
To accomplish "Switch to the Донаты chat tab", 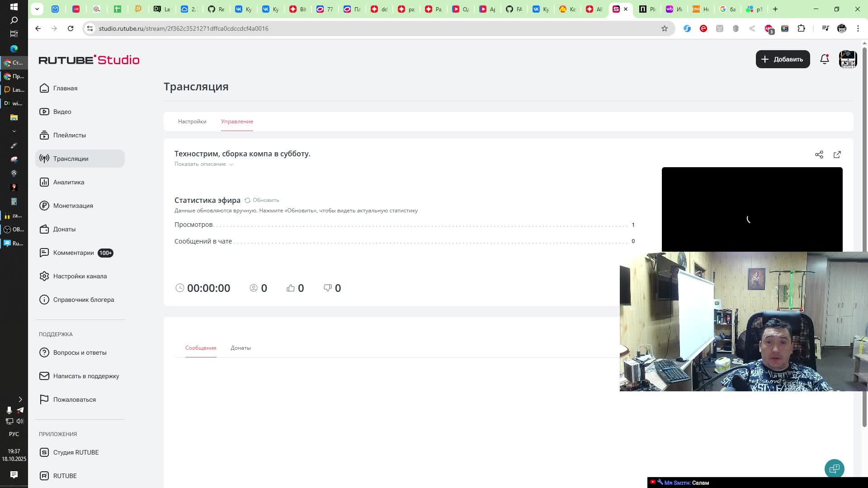I will coord(241,348).
